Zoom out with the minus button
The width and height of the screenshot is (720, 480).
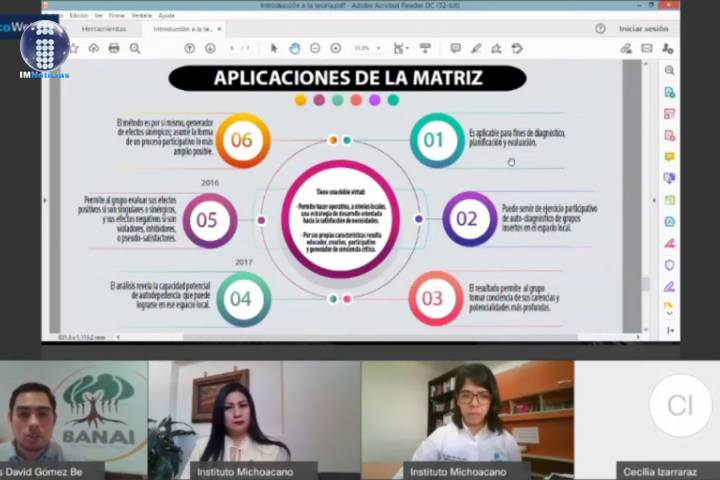(315, 48)
